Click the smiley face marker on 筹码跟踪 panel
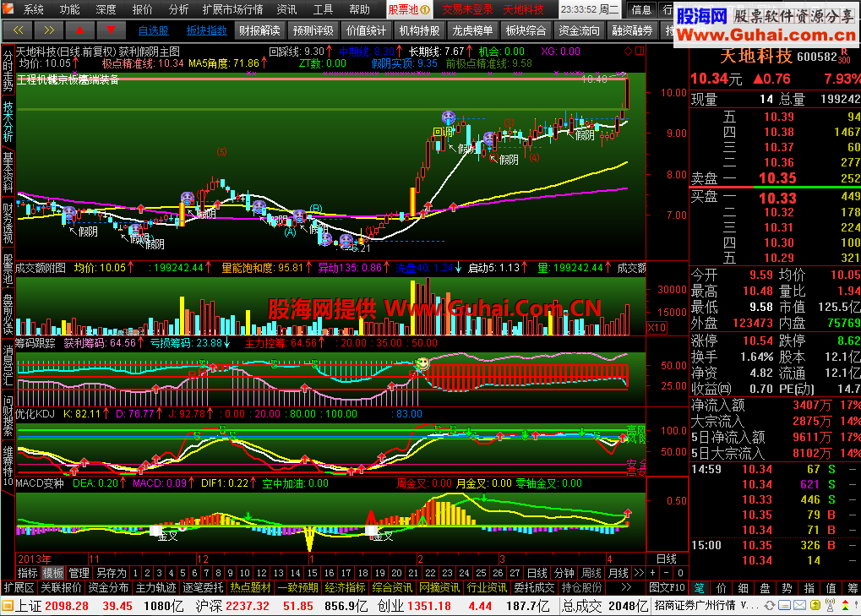 click(x=422, y=363)
